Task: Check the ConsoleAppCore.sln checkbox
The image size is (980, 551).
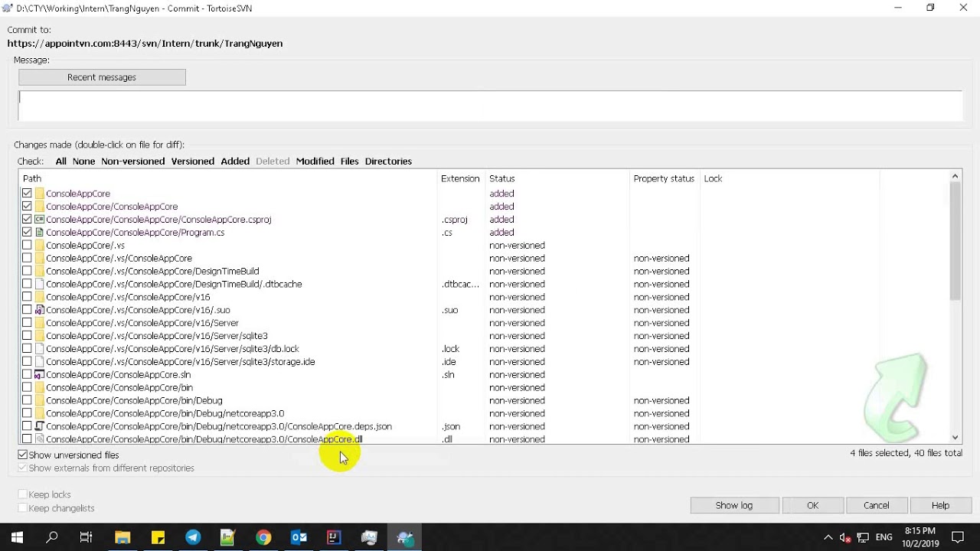Action: pos(28,375)
